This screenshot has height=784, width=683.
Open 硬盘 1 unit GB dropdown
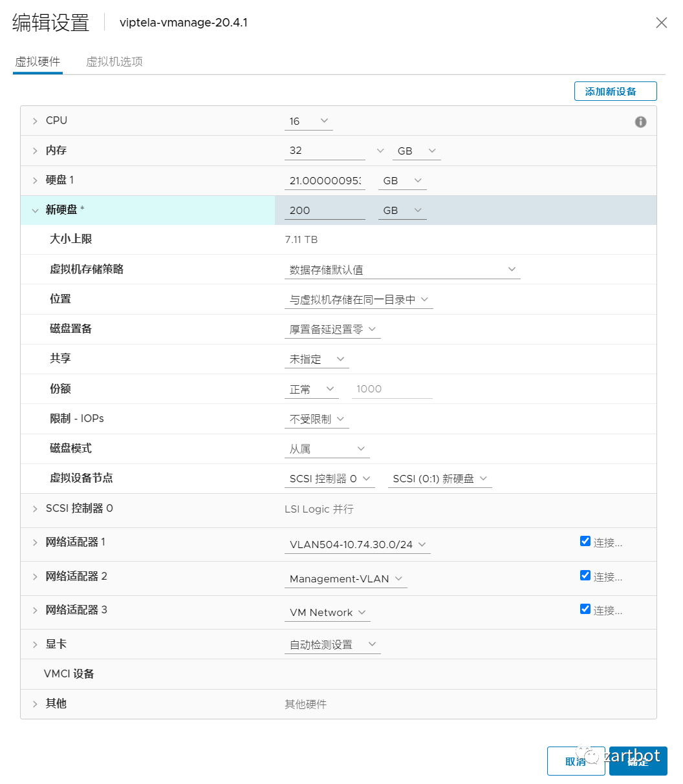pyautogui.click(x=402, y=181)
